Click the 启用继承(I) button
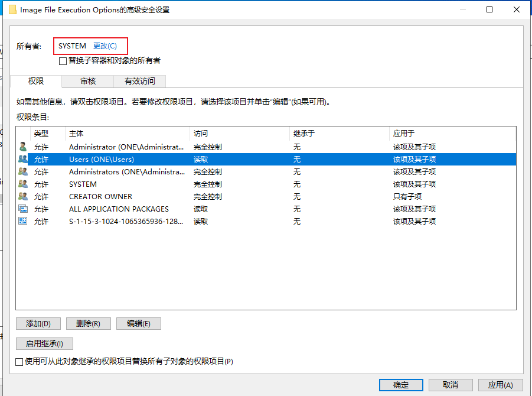532x396 pixels. (x=44, y=344)
